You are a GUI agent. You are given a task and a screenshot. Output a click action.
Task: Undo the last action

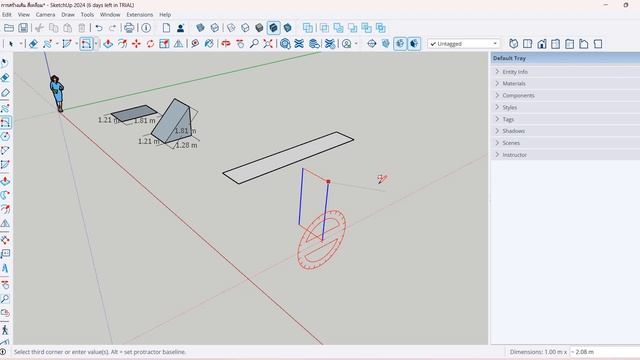coord(99,28)
